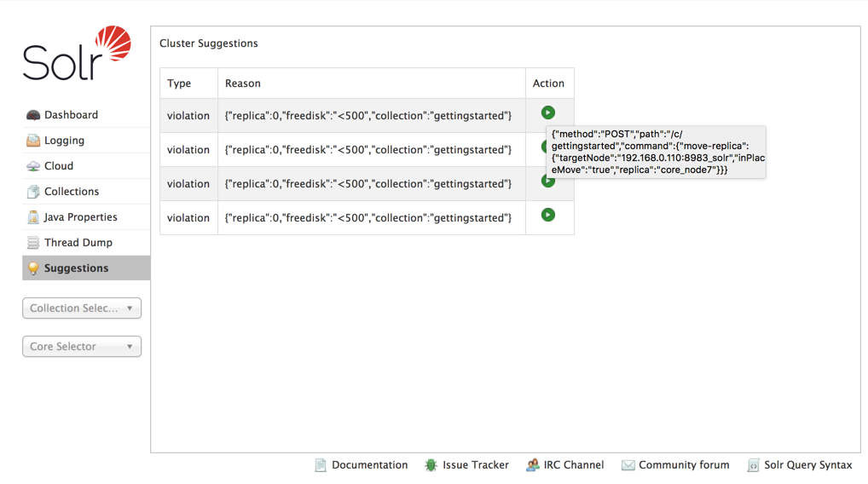Click the first violation's reason text
Viewport: 868px width, 484px height.
(x=368, y=116)
